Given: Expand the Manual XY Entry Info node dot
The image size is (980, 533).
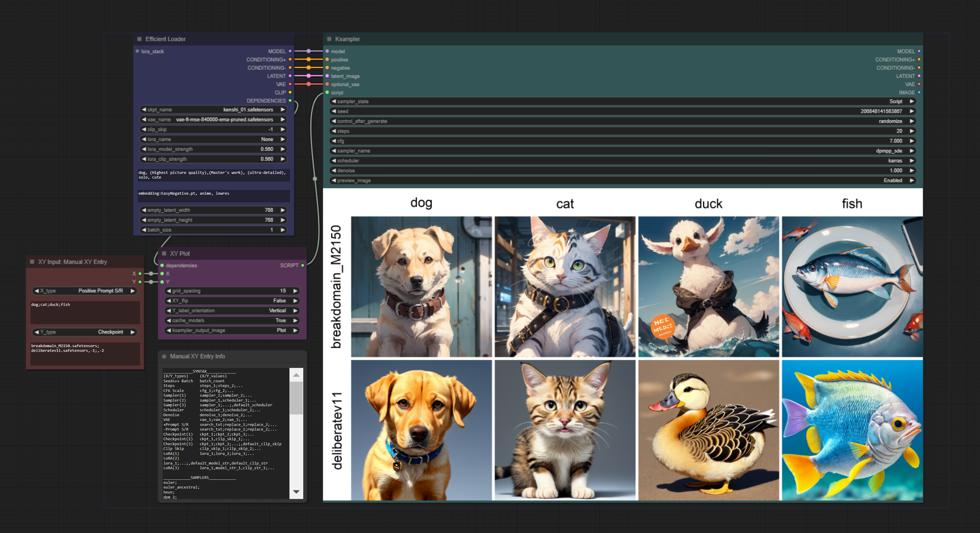Looking at the screenshot, I should (164, 356).
